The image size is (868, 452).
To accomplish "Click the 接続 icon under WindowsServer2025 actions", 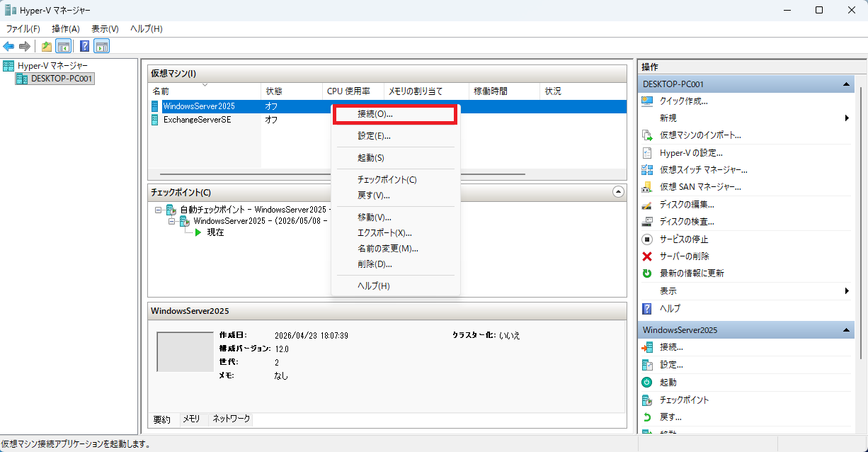I will tap(646, 347).
